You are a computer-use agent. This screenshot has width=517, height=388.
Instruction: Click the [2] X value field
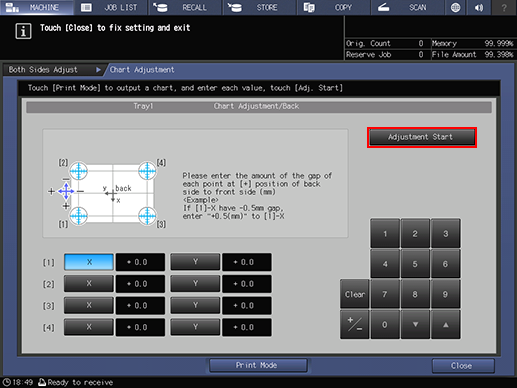point(140,284)
